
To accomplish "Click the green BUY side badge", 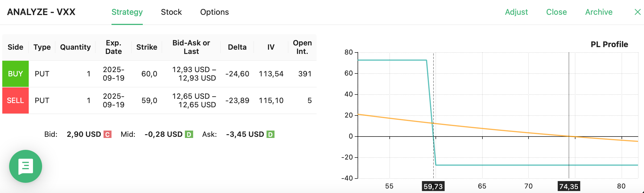I will pyautogui.click(x=15, y=74).
